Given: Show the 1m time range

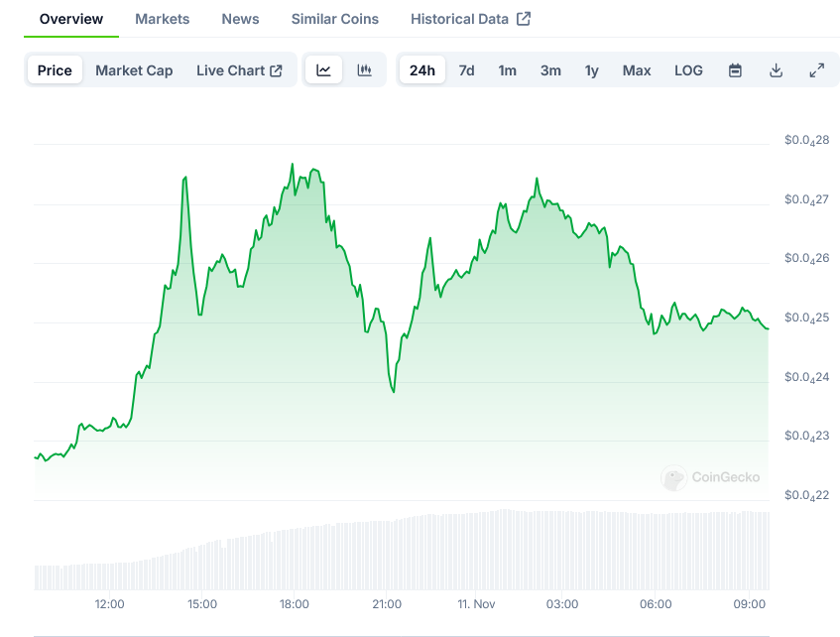Looking at the screenshot, I should pyautogui.click(x=507, y=70).
